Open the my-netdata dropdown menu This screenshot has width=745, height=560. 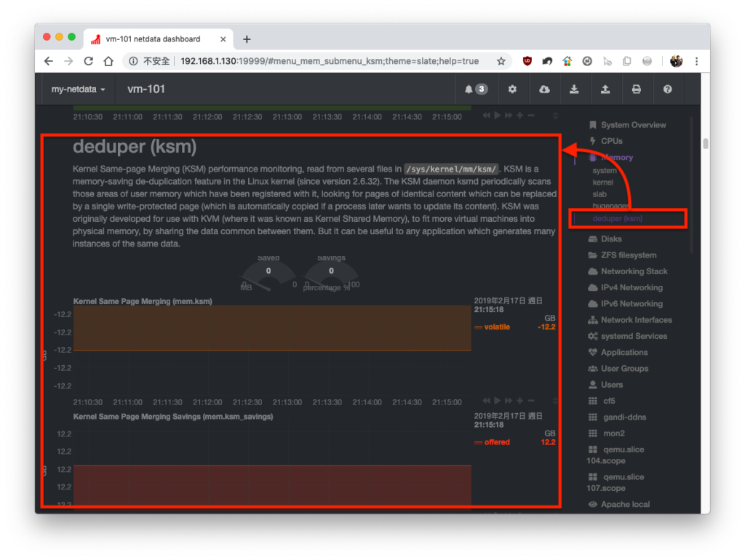tap(78, 89)
